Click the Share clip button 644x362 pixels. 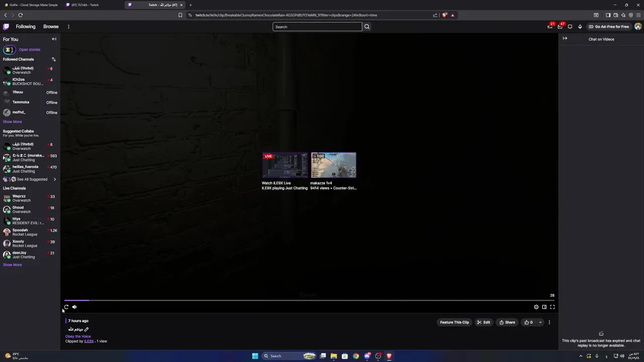coord(507,322)
